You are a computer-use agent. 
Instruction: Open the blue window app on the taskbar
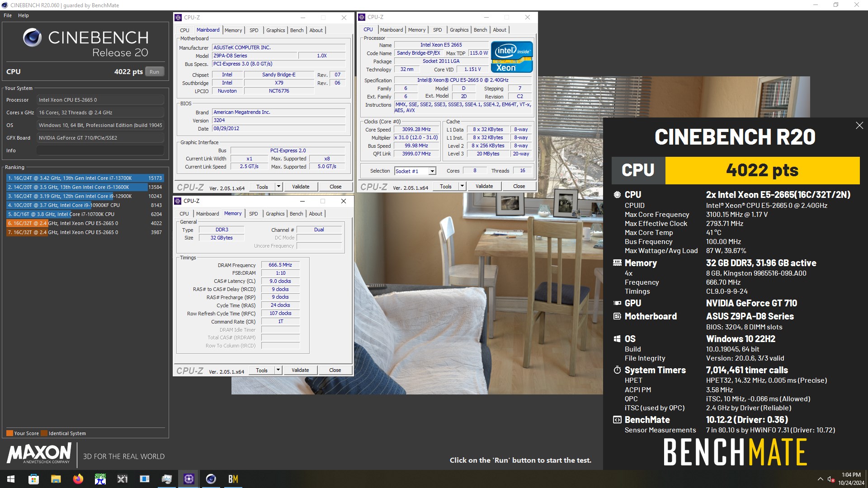tap(144, 479)
